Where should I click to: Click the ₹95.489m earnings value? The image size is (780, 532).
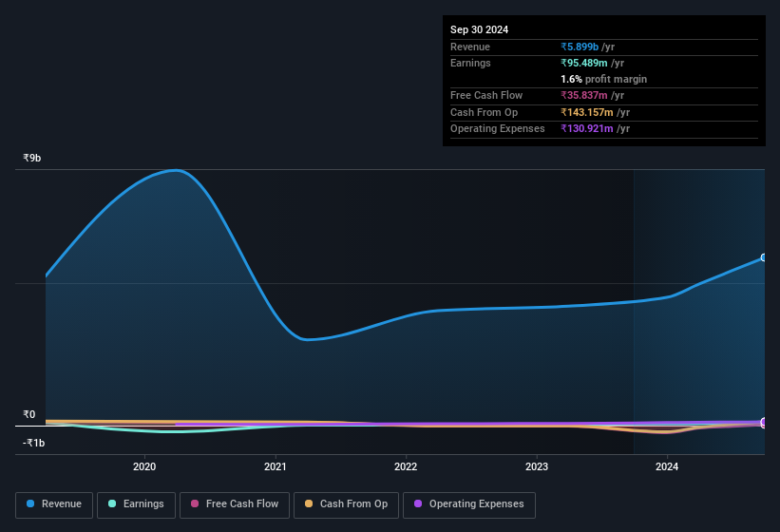pos(584,63)
